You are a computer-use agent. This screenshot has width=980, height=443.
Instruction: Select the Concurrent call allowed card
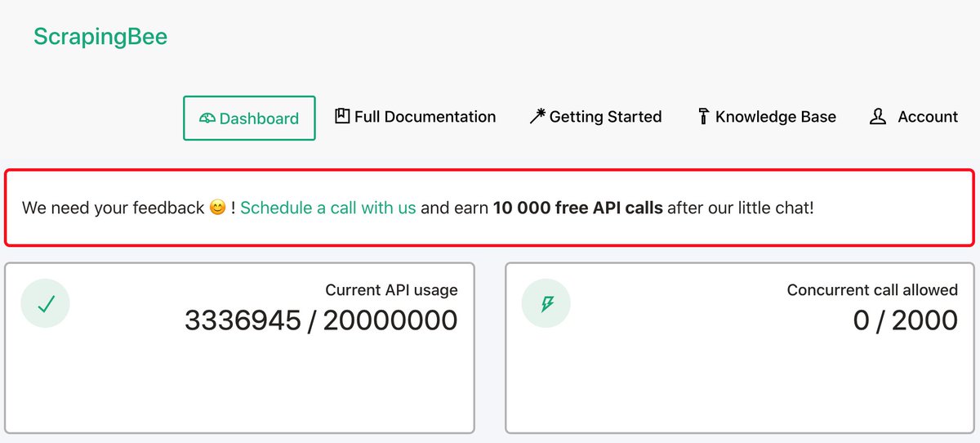click(x=740, y=347)
